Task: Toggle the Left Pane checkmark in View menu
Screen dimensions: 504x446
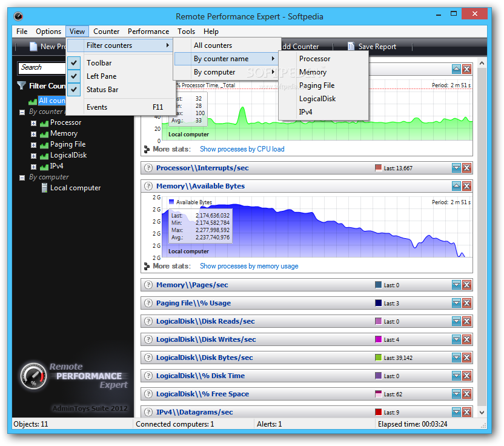Action: pyautogui.click(x=74, y=76)
